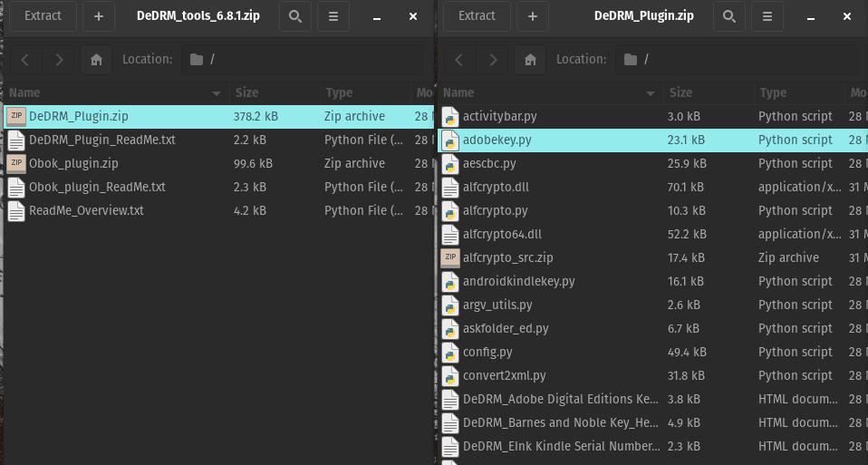
Task: Open hamburger menu in DeDRM_Plugin.zip window
Action: [x=767, y=16]
